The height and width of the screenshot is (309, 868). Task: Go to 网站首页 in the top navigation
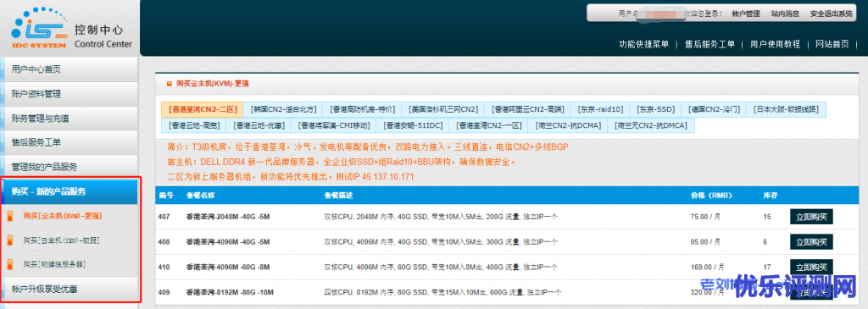point(832,44)
